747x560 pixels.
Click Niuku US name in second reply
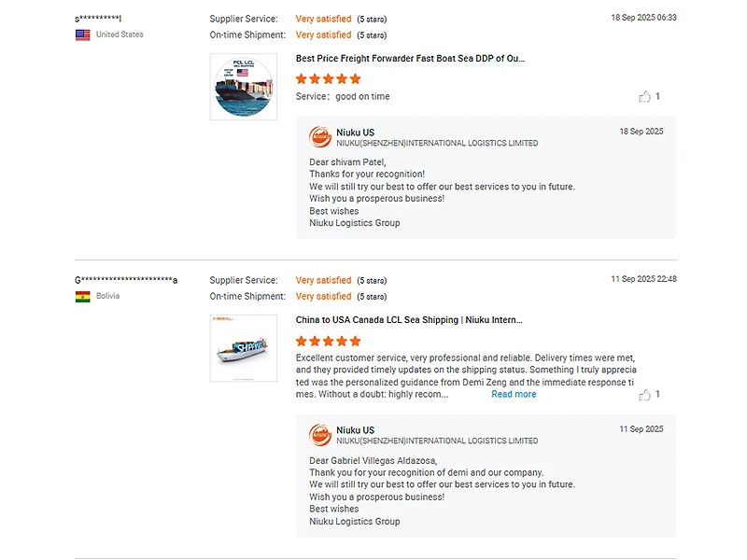(x=355, y=430)
